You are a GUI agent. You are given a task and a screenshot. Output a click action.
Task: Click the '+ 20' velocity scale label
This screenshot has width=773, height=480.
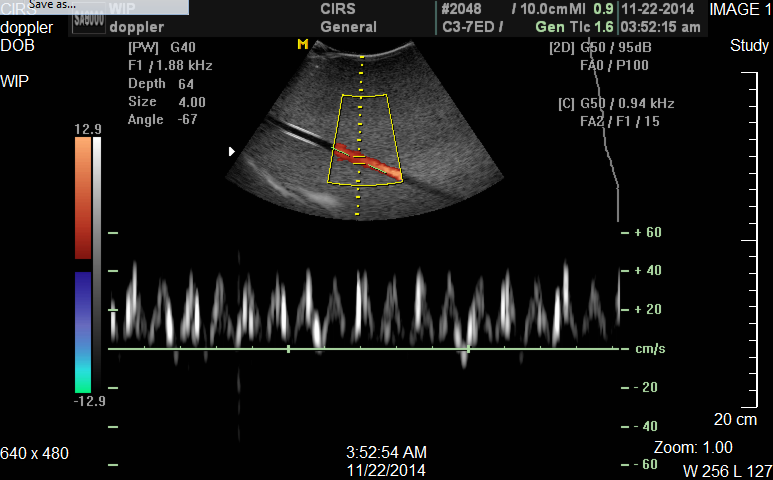coord(648,309)
